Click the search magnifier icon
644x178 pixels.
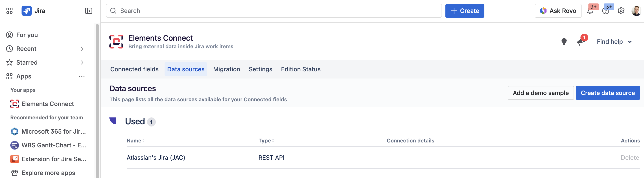[113, 11]
